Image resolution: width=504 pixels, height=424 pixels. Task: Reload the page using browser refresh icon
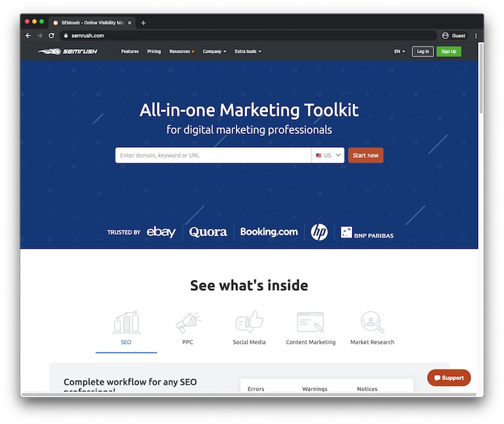51,36
